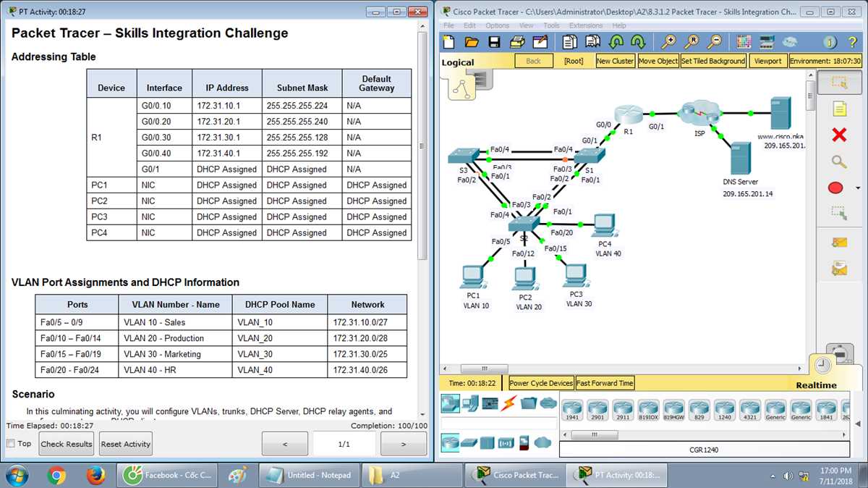Click the PC1 device in the topology
Screen dimensions: 868x488
click(473, 277)
